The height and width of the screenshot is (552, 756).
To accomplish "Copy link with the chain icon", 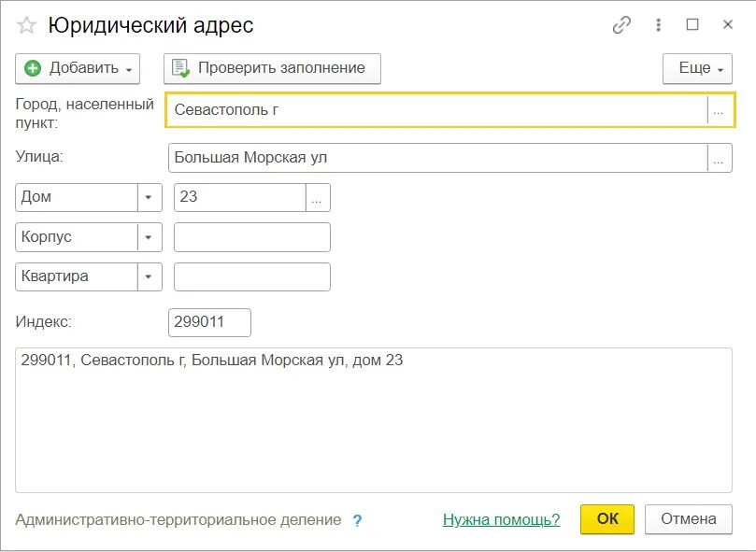I will coord(621,24).
